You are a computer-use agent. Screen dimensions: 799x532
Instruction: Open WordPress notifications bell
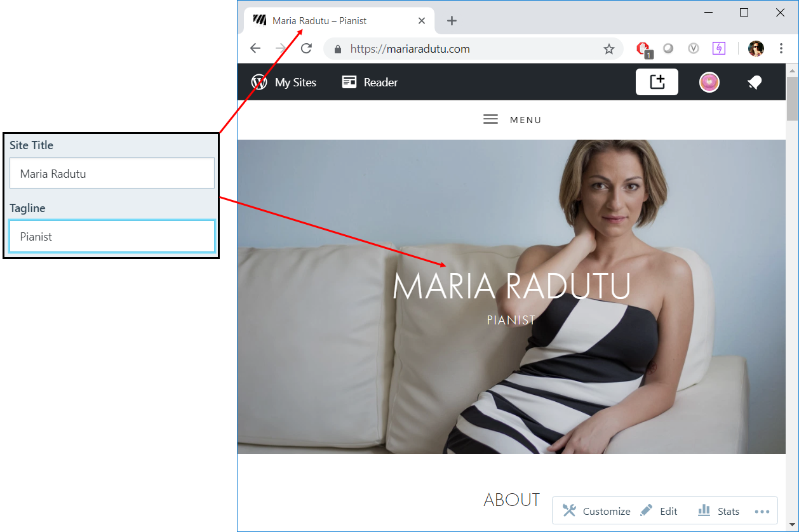754,82
